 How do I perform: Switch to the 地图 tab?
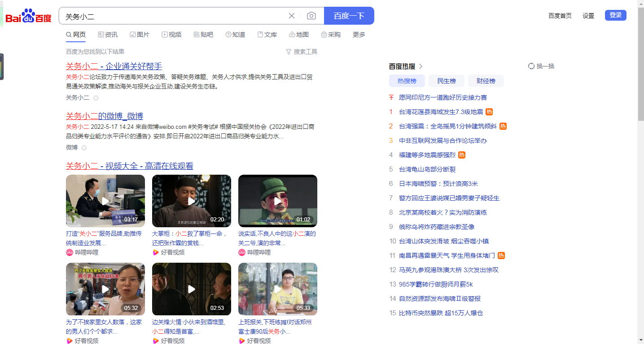[299, 35]
